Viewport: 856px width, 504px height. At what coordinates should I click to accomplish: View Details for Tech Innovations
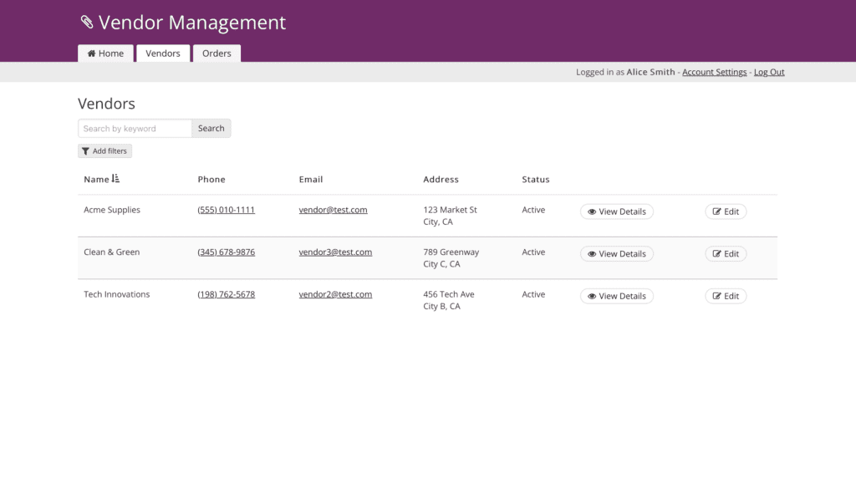pyautogui.click(x=617, y=296)
